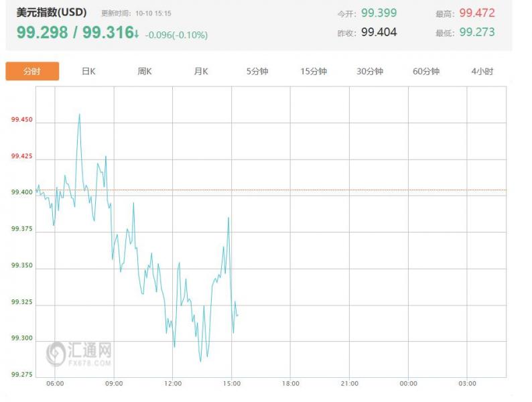The image size is (532, 402).
Task: Click the 美元指数(USD) title
Action: 52,13
